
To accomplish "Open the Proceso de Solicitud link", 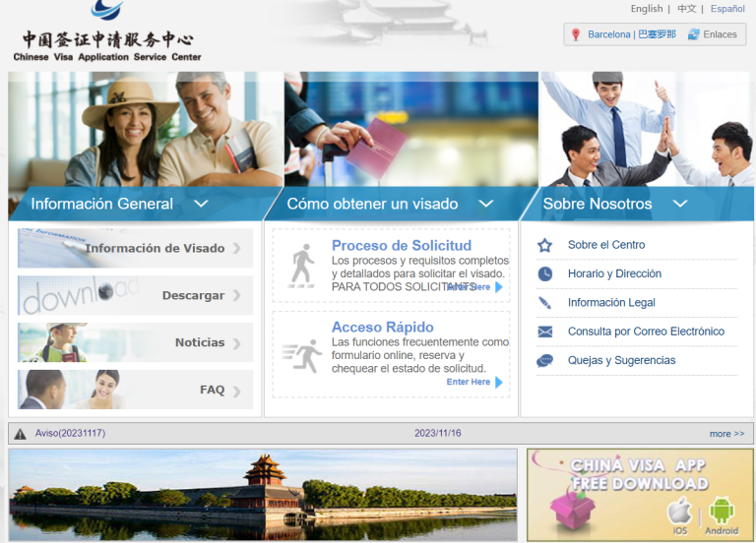I will [401, 245].
